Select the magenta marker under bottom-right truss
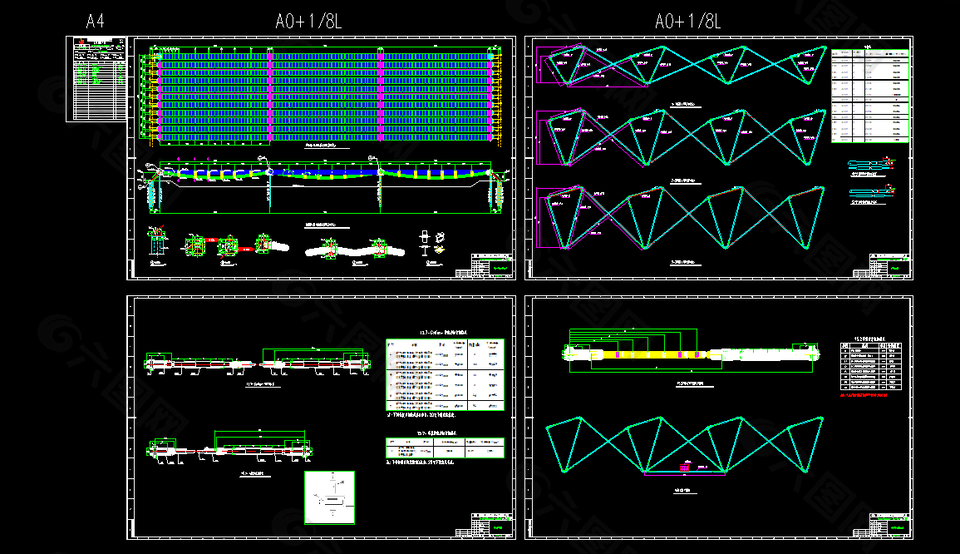960x554 pixels. tap(685, 466)
